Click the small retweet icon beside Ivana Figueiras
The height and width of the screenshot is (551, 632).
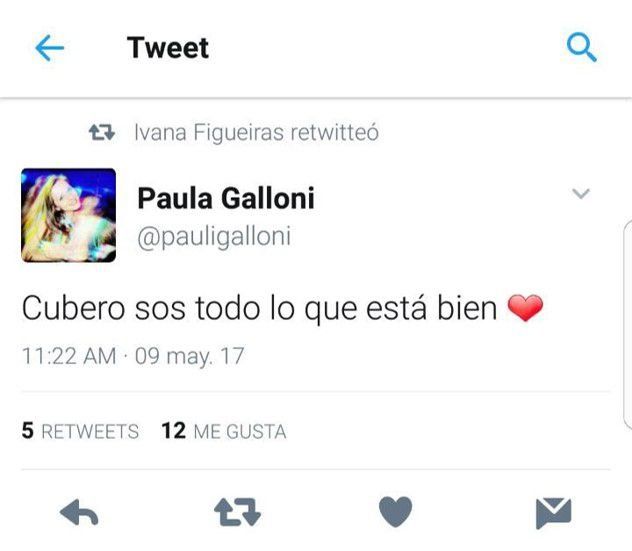pos(102,132)
